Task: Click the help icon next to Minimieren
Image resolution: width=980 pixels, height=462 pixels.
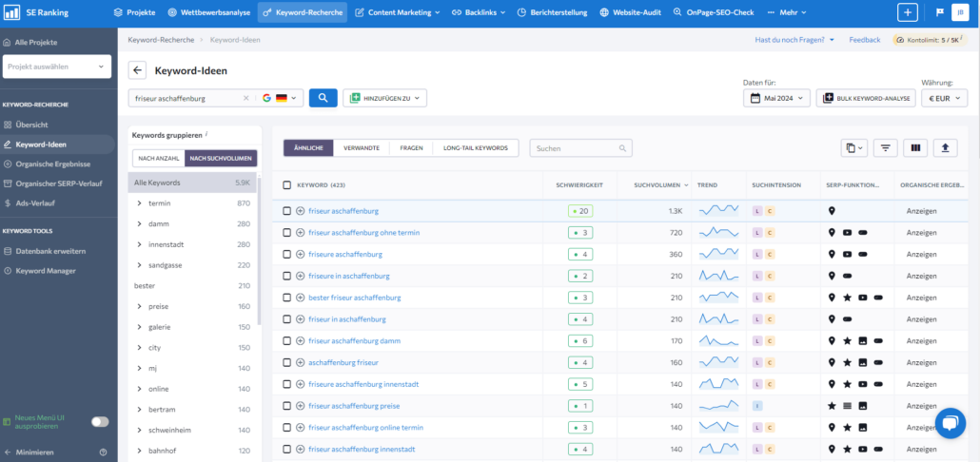Action: click(x=103, y=452)
